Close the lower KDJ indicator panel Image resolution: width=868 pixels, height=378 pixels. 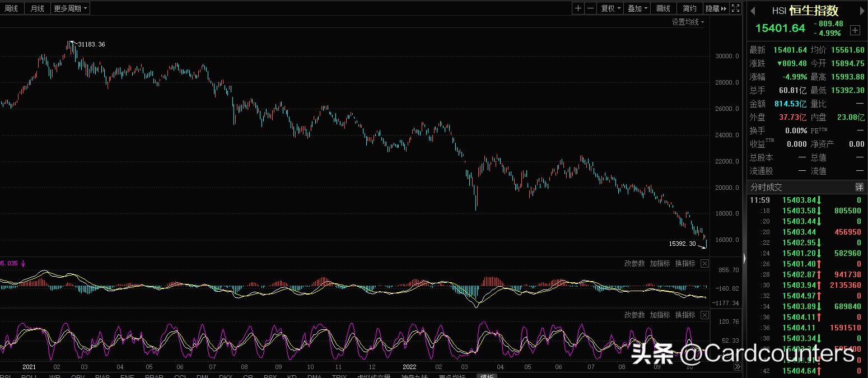click(x=704, y=315)
